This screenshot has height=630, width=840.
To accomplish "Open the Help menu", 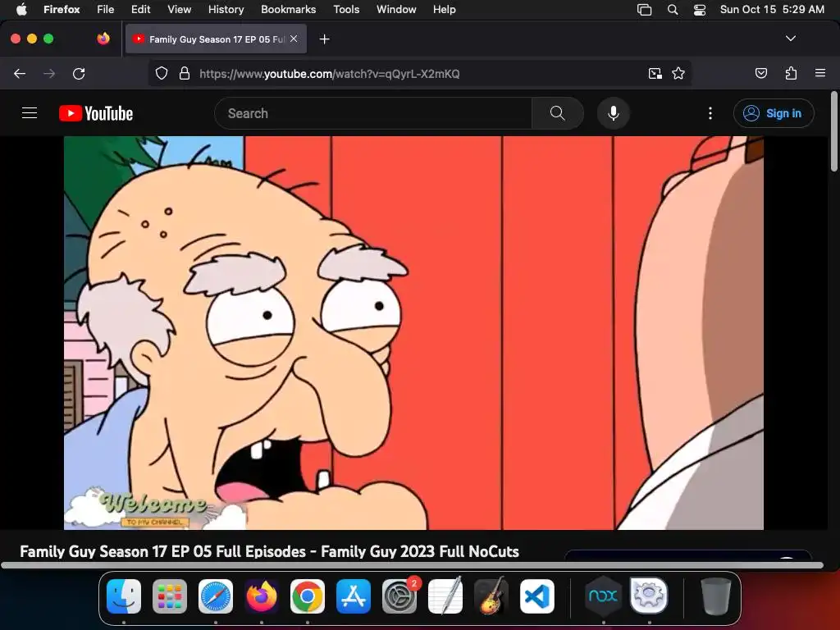I will click(x=444, y=9).
